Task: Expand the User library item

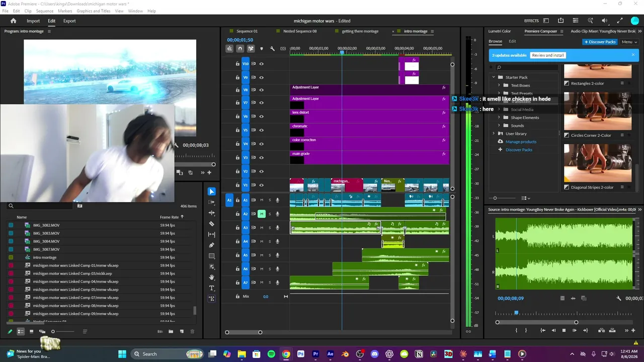Action: pyautogui.click(x=494, y=134)
